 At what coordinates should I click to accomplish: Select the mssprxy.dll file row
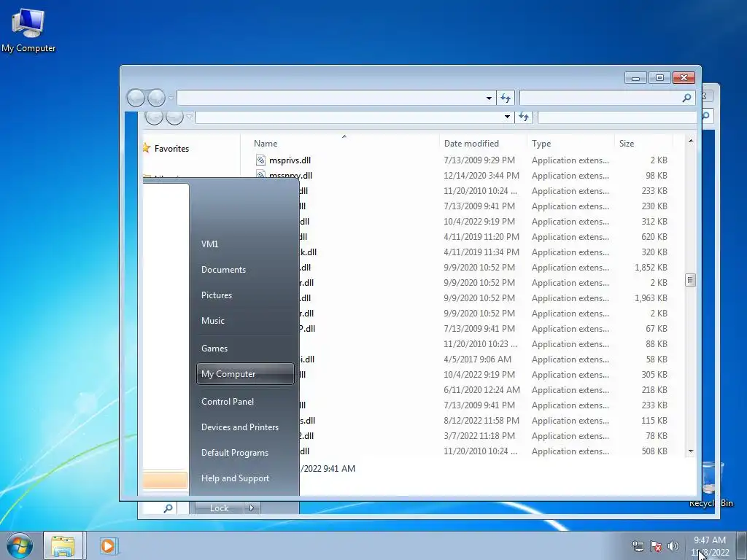(463, 175)
